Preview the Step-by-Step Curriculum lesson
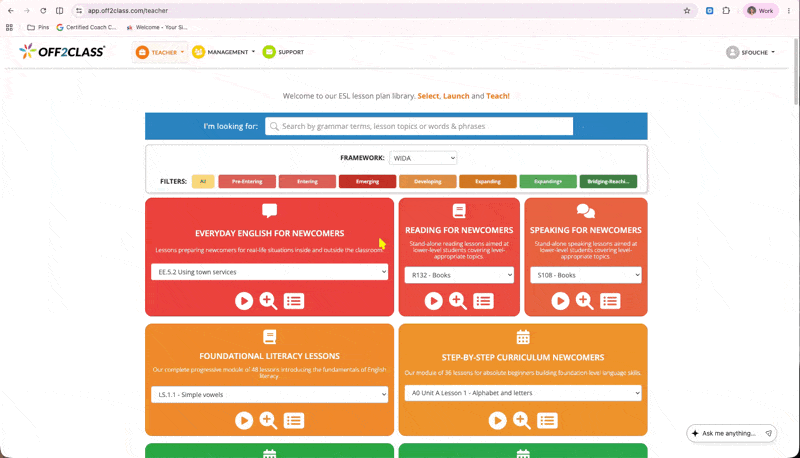This screenshot has height=458, width=800. pos(522,421)
